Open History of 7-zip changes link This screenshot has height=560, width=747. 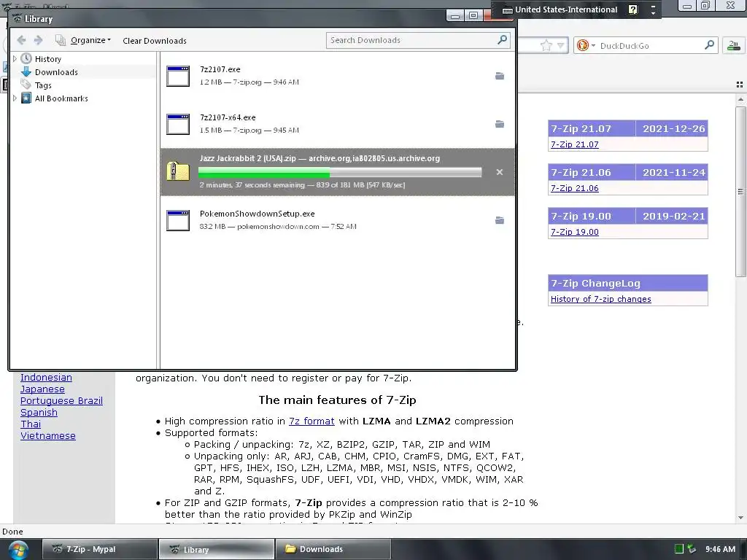tap(601, 299)
